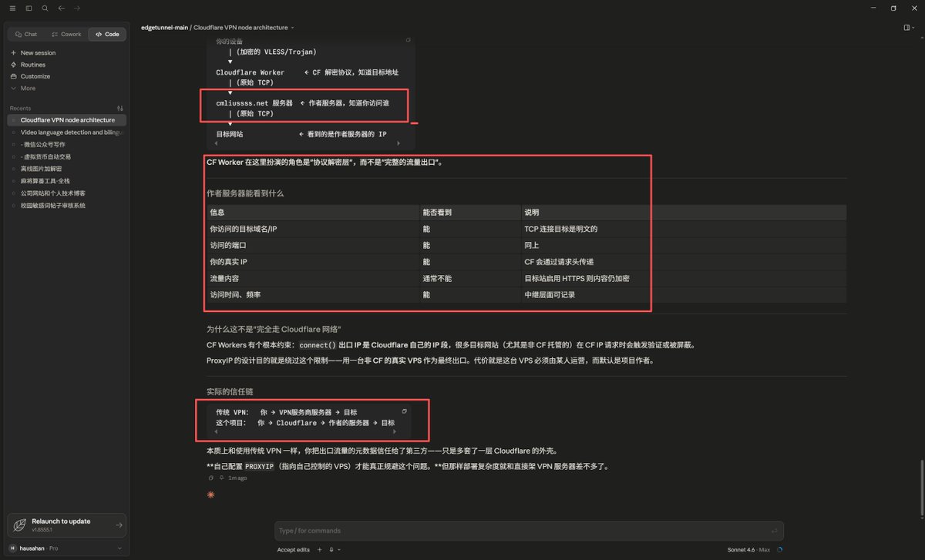Image resolution: width=925 pixels, height=560 pixels.
Task: Go back with the left arrow
Action: coord(61,8)
